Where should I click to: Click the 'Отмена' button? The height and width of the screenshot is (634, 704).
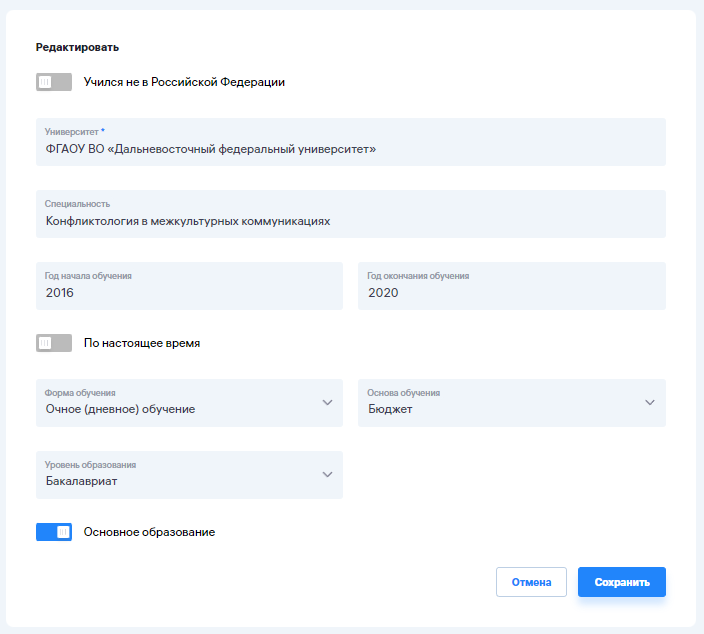pos(531,582)
